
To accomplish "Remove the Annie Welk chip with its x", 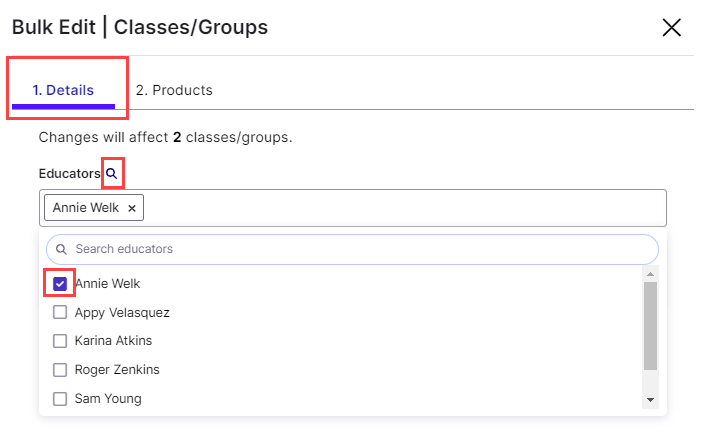I will [132, 208].
